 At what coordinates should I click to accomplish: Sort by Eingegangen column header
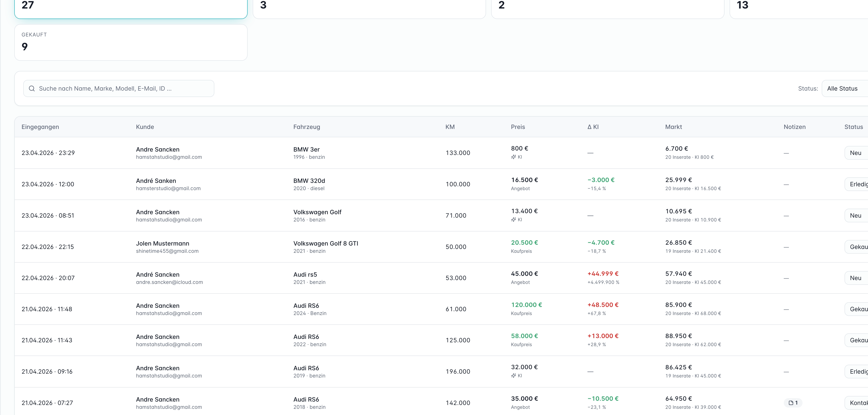40,127
